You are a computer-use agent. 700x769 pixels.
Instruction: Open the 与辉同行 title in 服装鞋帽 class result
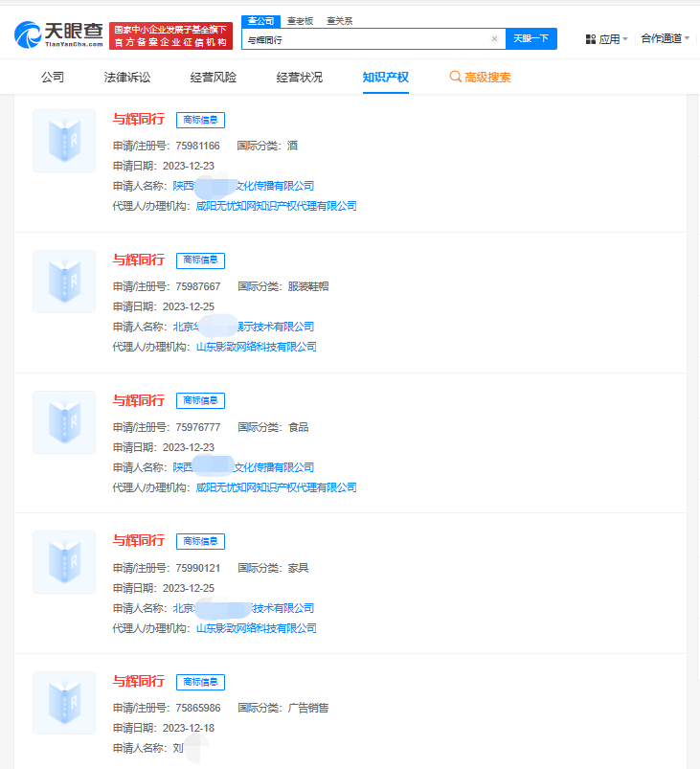pos(139,260)
